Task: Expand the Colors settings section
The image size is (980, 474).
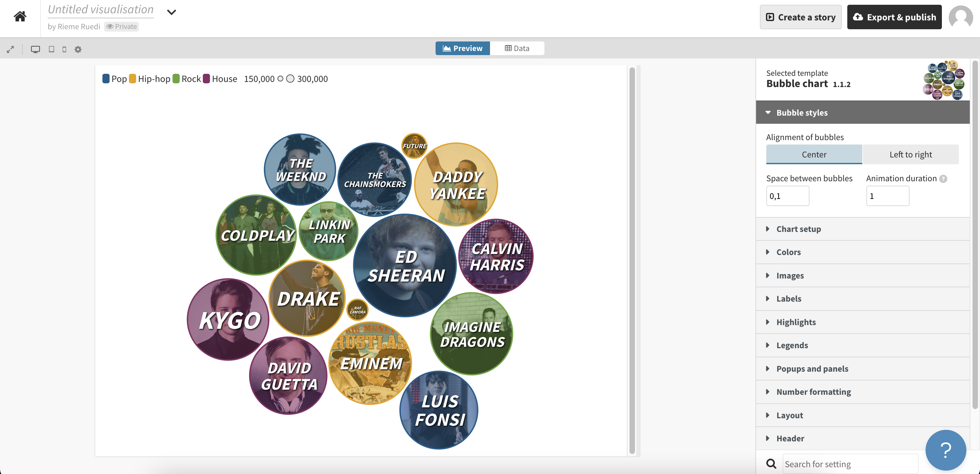Action: [x=788, y=252]
